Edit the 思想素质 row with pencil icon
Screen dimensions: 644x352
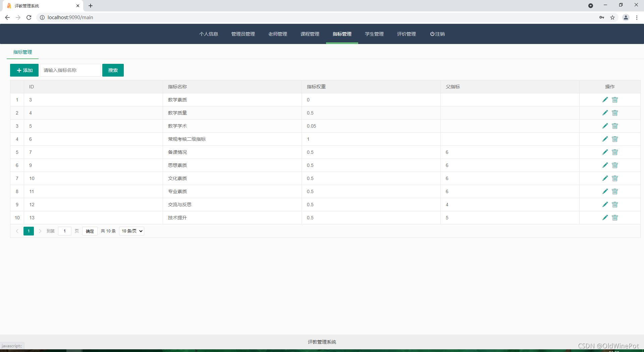point(605,165)
